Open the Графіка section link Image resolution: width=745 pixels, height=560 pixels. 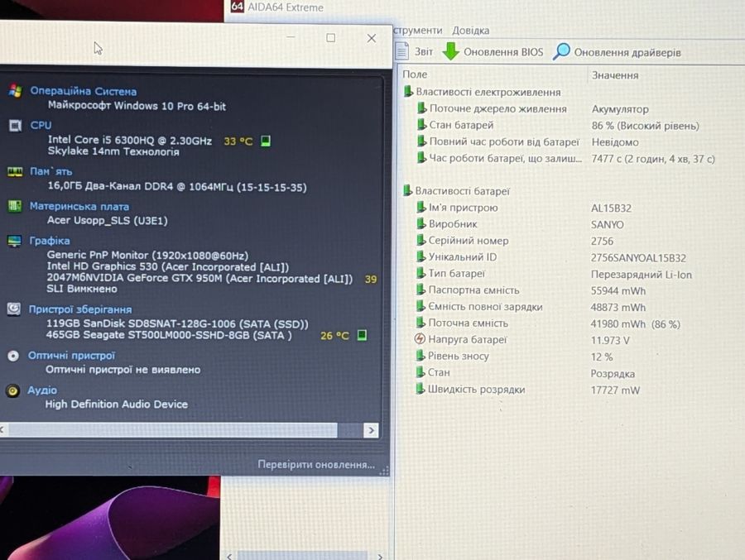(50, 241)
